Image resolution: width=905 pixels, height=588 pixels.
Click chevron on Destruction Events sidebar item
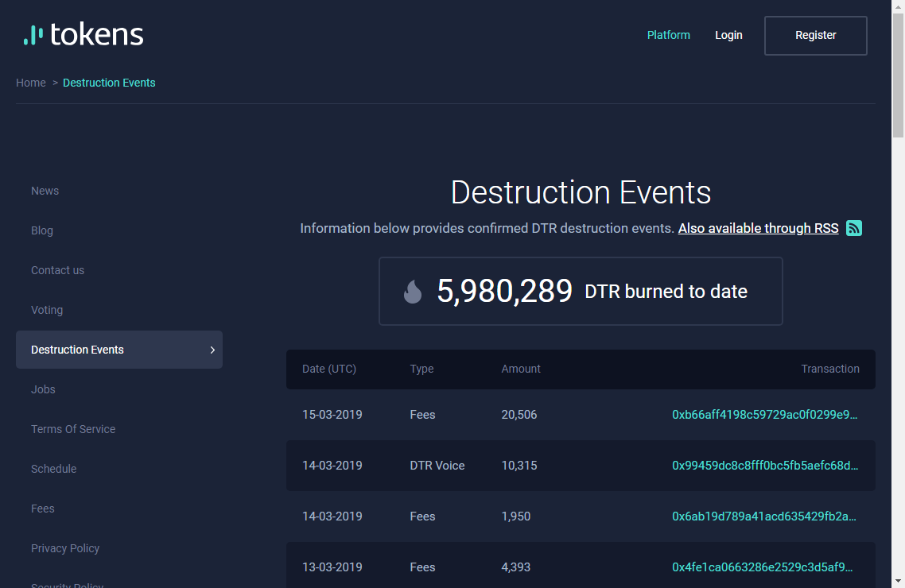(212, 350)
